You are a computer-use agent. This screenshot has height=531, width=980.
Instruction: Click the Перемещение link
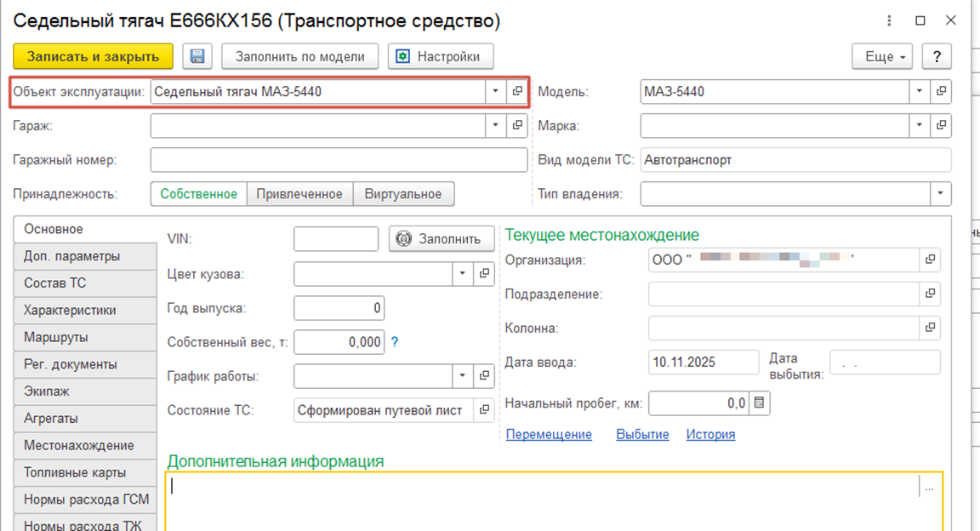pos(549,434)
